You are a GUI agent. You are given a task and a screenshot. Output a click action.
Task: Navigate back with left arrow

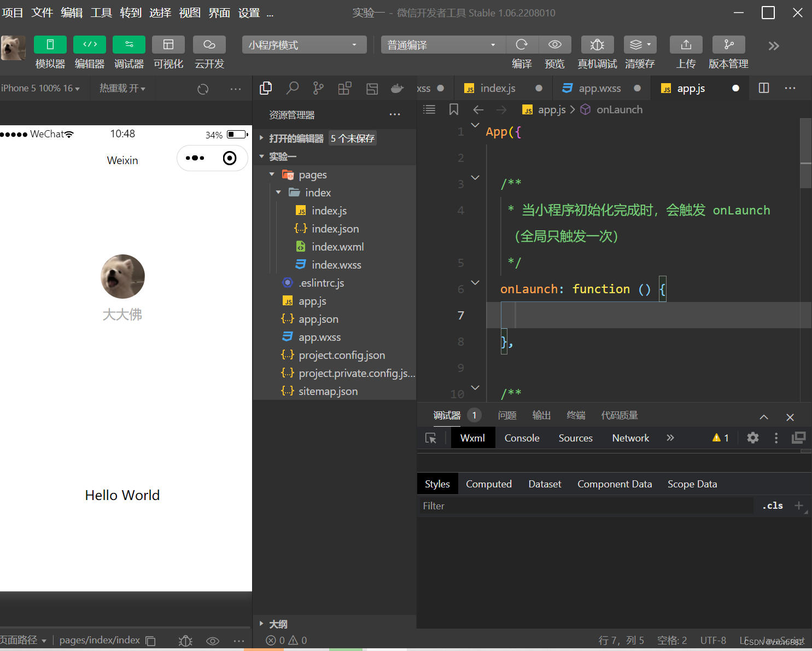click(478, 109)
